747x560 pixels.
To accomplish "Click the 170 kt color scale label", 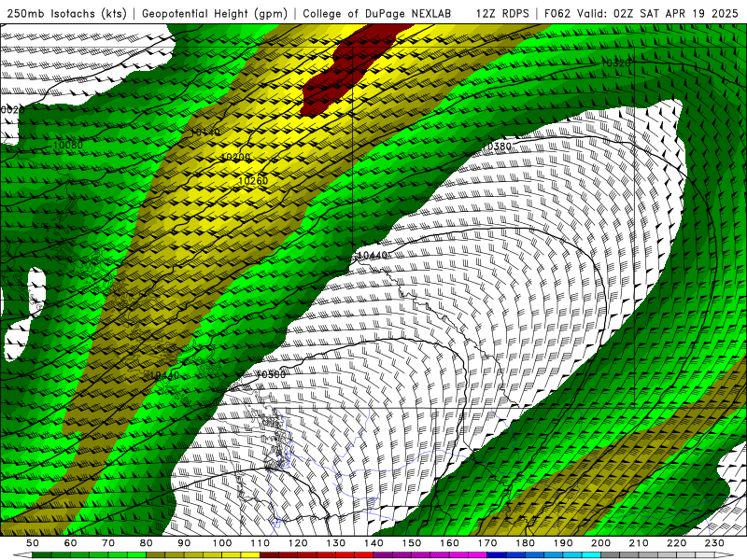I will (x=487, y=543).
